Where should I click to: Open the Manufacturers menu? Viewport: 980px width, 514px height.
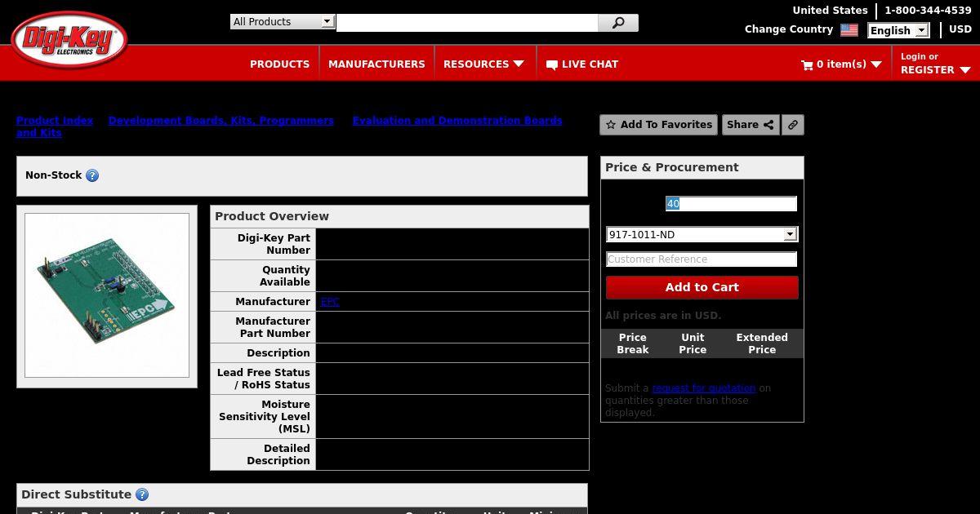(376, 64)
